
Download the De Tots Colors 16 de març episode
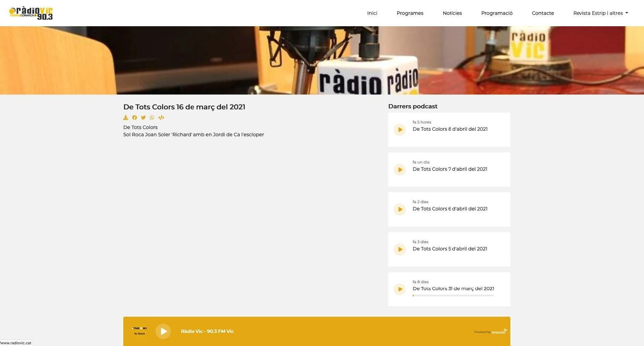click(x=126, y=118)
